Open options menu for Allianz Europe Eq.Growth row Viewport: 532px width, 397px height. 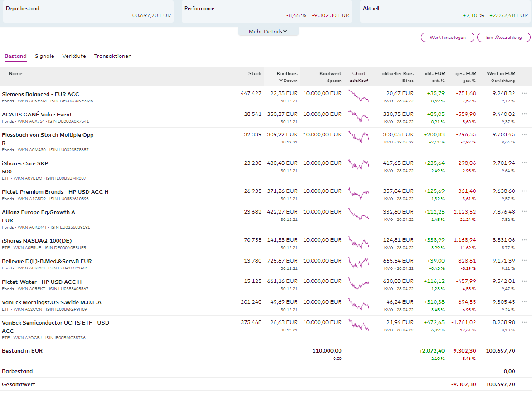[x=525, y=211]
